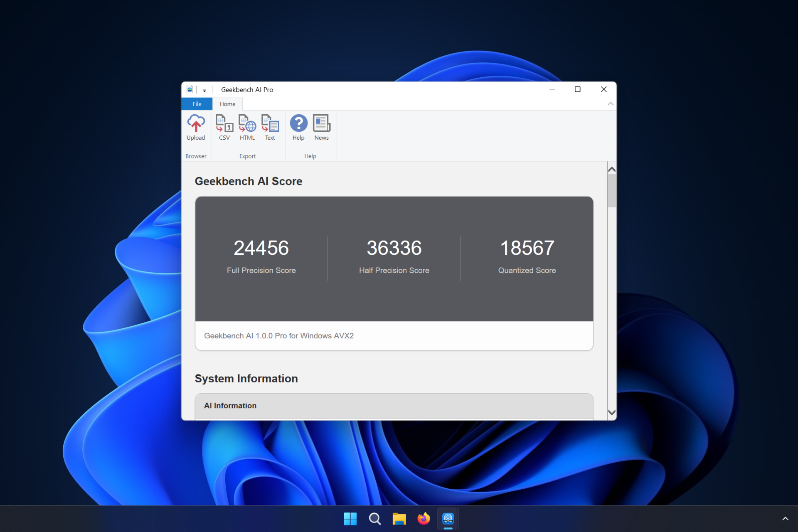Click the Geekbench app icon in the title bar
798x532 pixels.
point(190,89)
